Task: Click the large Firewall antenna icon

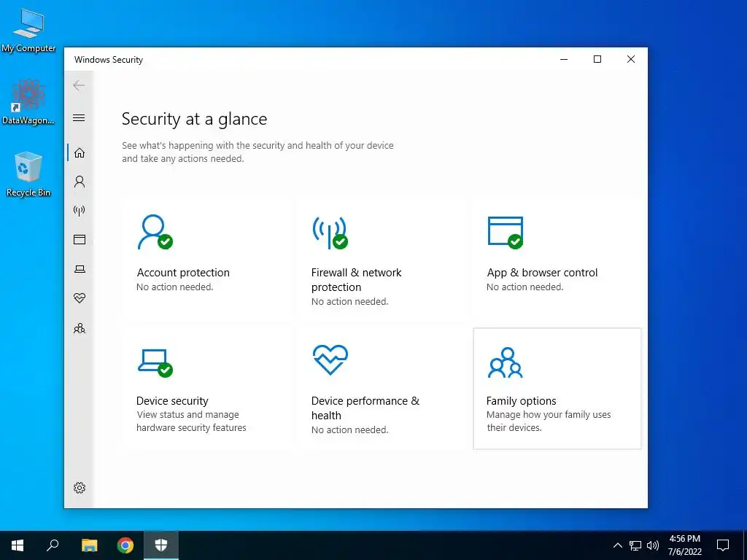Action: pyautogui.click(x=330, y=233)
